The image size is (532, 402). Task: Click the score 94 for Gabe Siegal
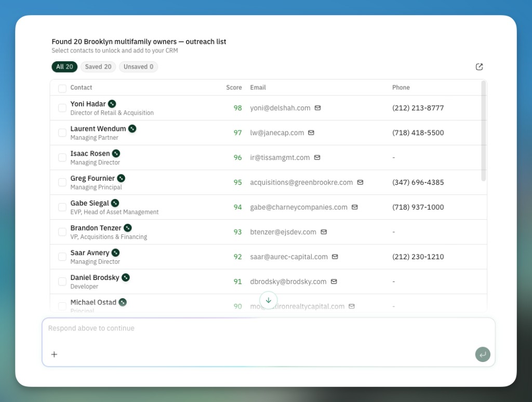pos(237,207)
